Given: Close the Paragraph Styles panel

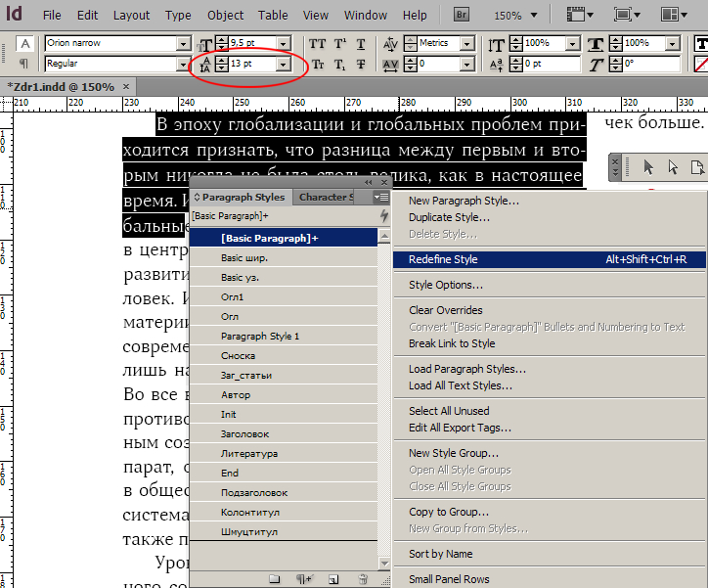Looking at the screenshot, I should (x=384, y=182).
